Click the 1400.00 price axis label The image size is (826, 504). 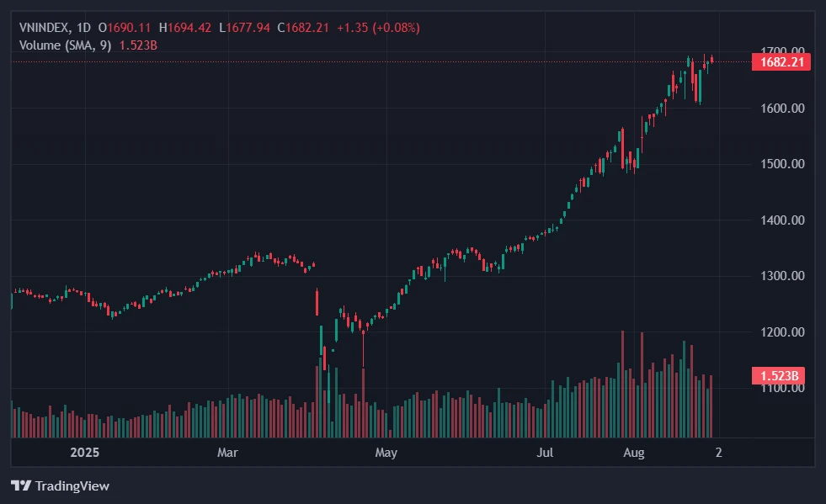(780, 220)
